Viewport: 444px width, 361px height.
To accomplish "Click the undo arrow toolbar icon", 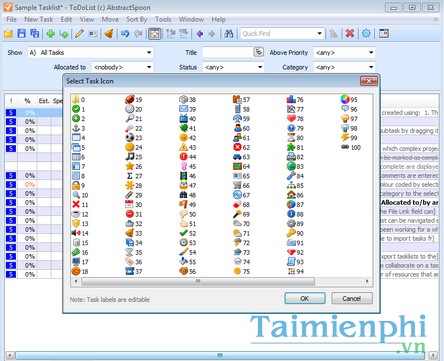I will tap(125, 33).
